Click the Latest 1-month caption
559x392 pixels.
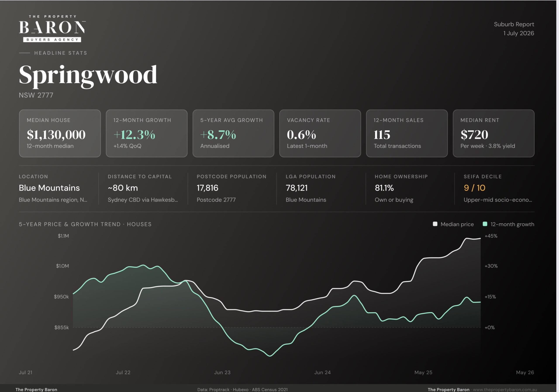[x=307, y=146]
